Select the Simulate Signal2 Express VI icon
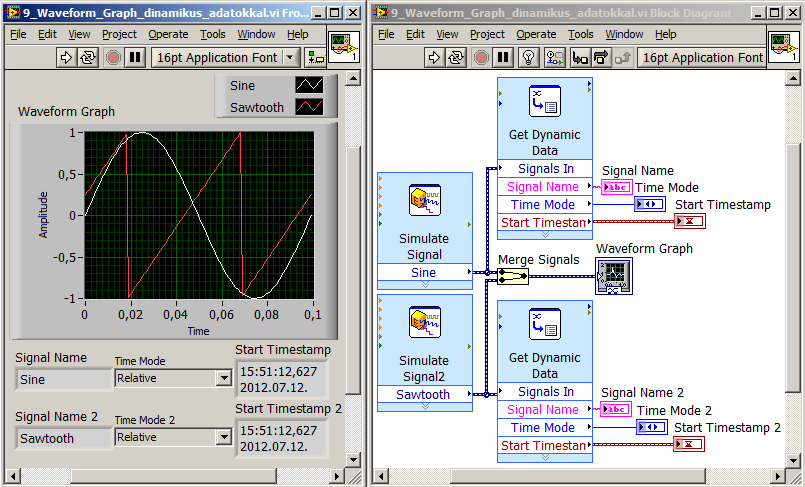Screen dimensions: 805x487 pyautogui.click(x=425, y=322)
